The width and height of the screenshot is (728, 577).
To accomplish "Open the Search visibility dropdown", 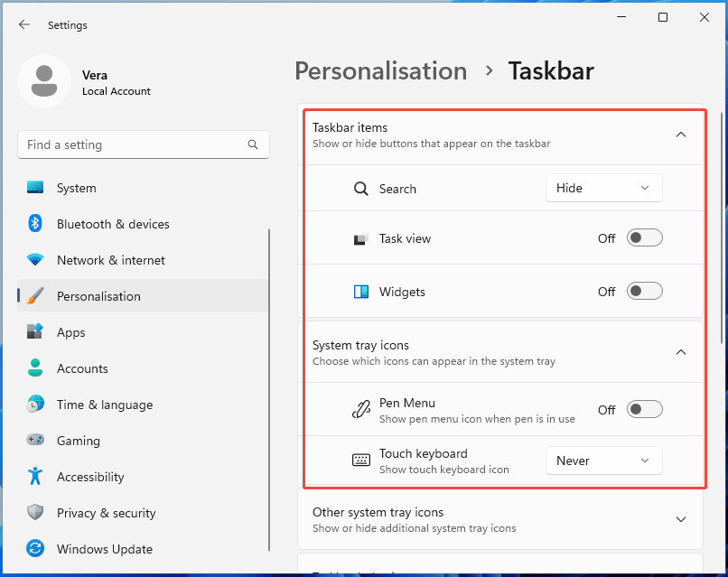I will [x=603, y=188].
